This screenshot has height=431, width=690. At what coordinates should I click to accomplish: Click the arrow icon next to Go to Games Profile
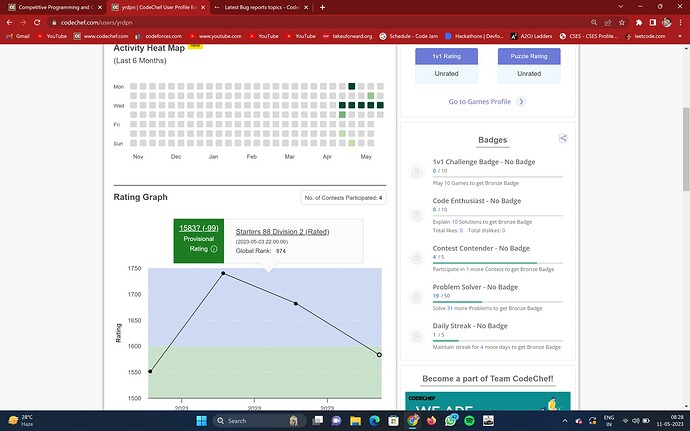click(x=521, y=102)
